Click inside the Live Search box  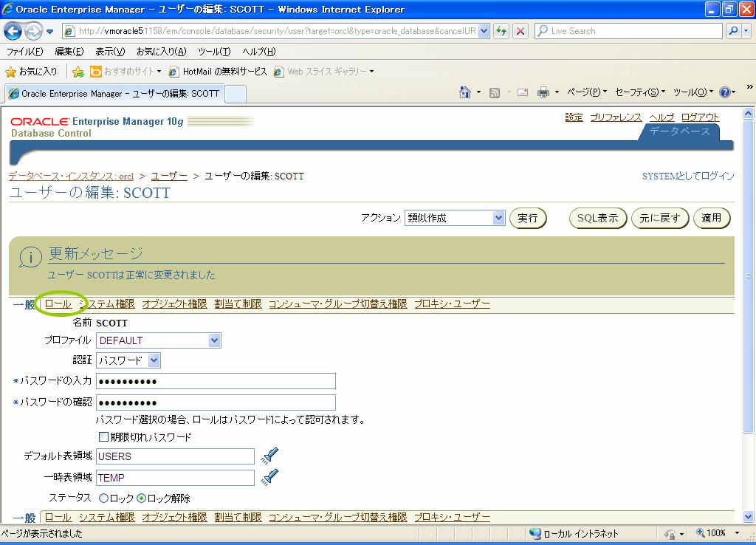click(628, 31)
